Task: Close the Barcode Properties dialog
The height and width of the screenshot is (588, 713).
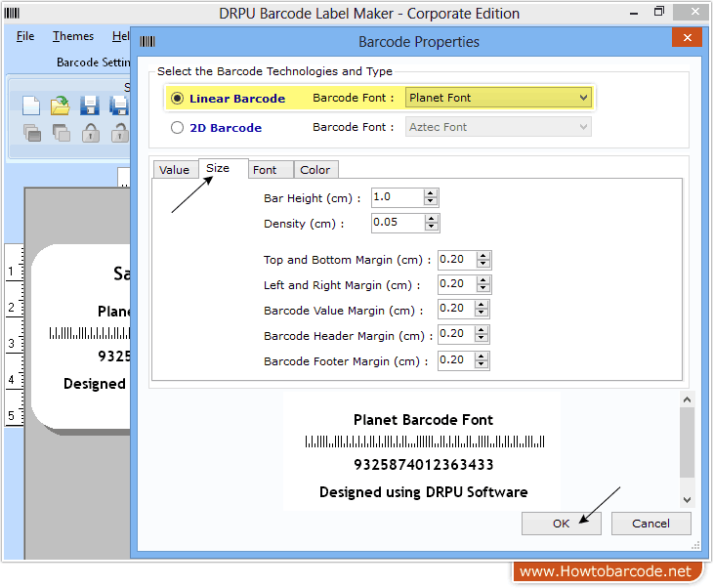Action: point(687,37)
